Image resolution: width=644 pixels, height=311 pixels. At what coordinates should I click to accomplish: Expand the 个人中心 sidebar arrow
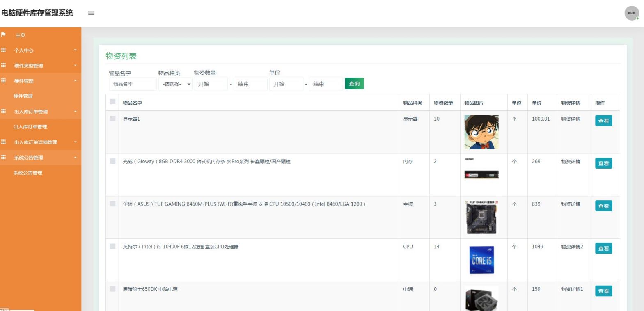point(76,50)
